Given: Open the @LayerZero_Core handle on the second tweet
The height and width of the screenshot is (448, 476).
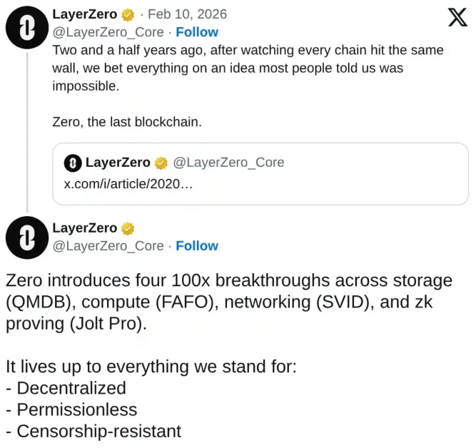Looking at the screenshot, I should (x=108, y=246).
